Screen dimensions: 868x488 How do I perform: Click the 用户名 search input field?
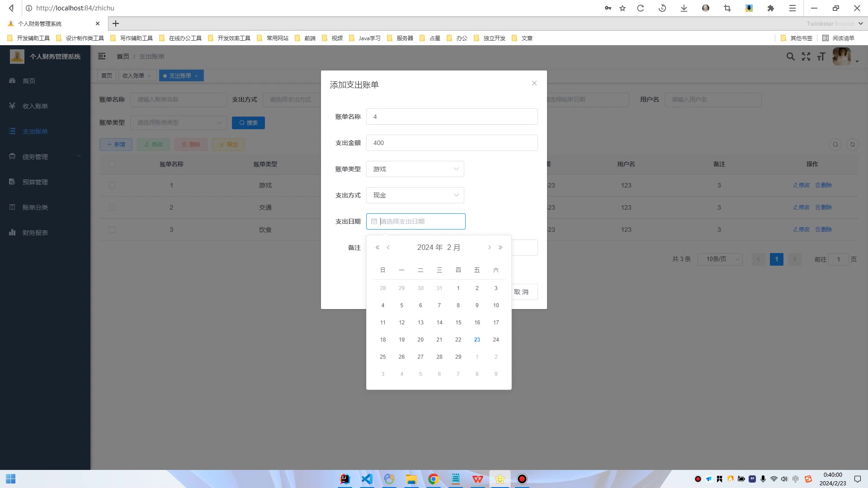[x=713, y=99]
